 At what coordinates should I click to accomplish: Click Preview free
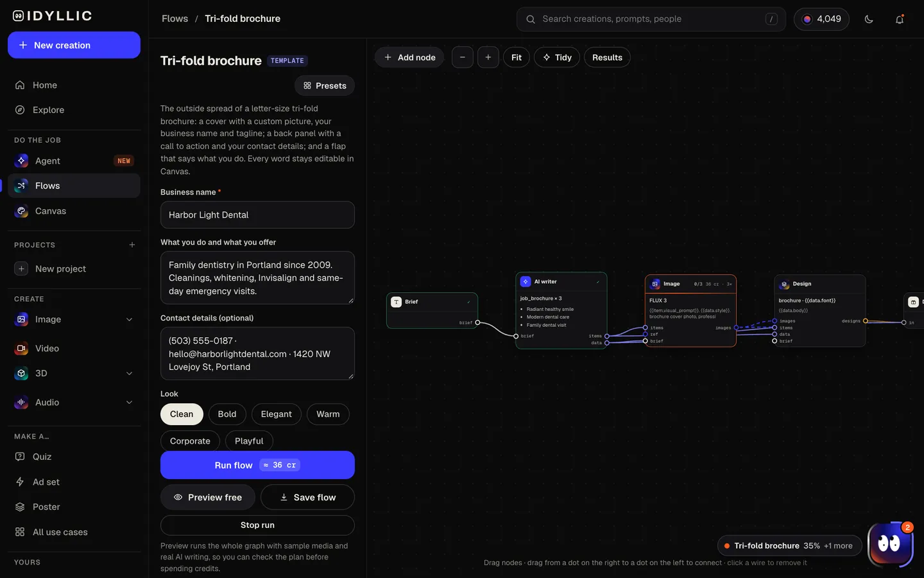208,497
